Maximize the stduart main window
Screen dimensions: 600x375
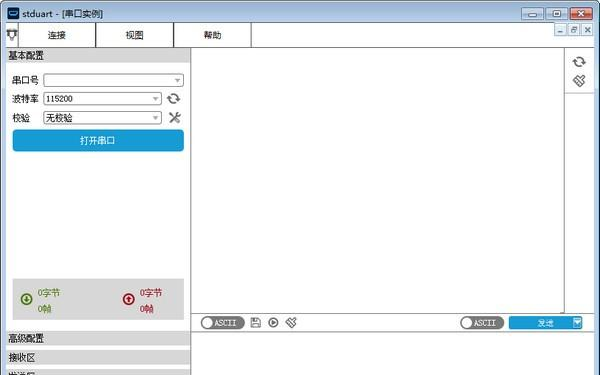[x=557, y=14]
